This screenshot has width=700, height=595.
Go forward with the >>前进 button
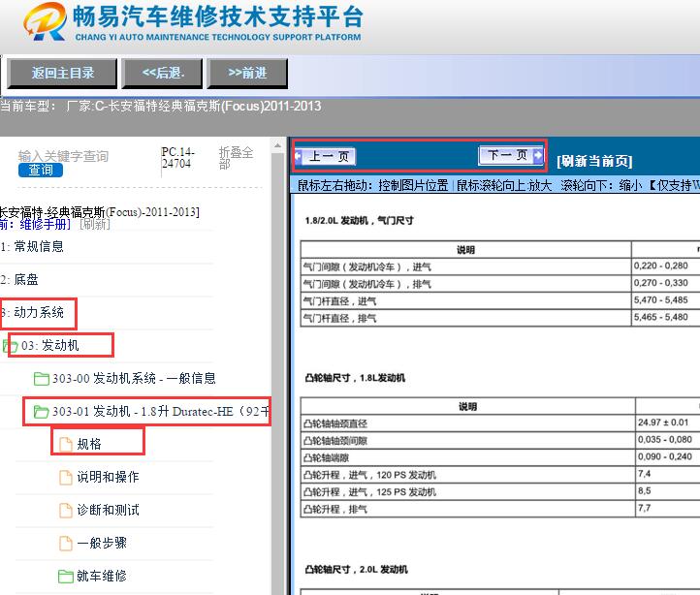[247, 73]
